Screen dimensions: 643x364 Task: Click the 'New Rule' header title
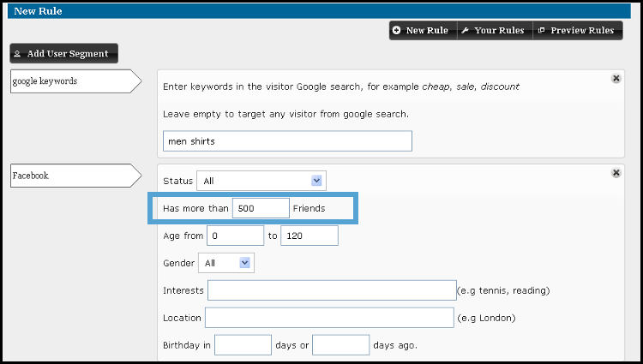coord(38,11)
